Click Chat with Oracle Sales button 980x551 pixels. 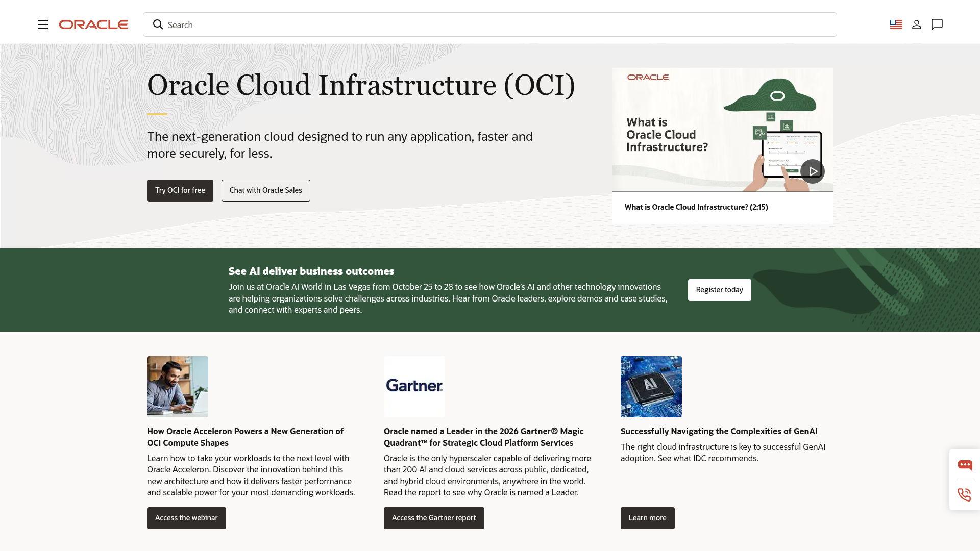266,190
